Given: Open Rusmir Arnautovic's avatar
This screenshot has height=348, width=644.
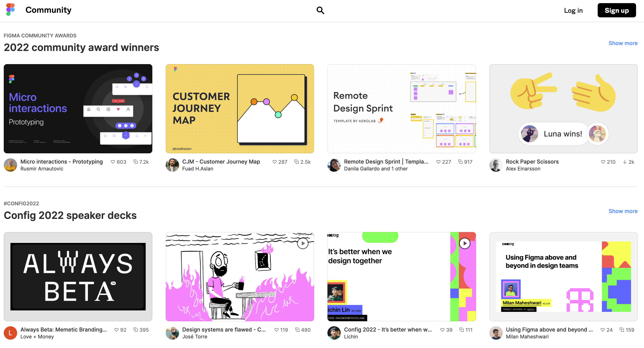Looking at the screenshot, I should click(10, 165).
